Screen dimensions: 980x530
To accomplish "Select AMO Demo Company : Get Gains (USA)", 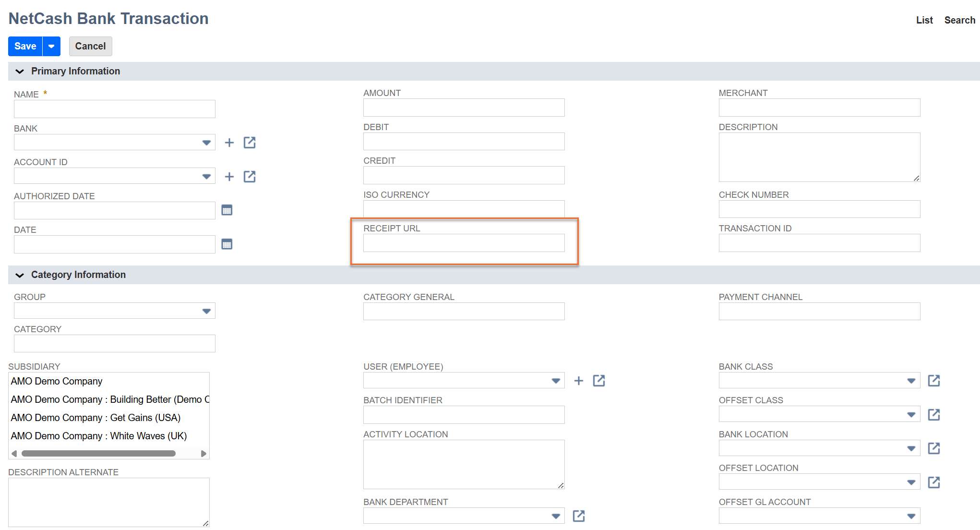I will click(x=96, y=418).
